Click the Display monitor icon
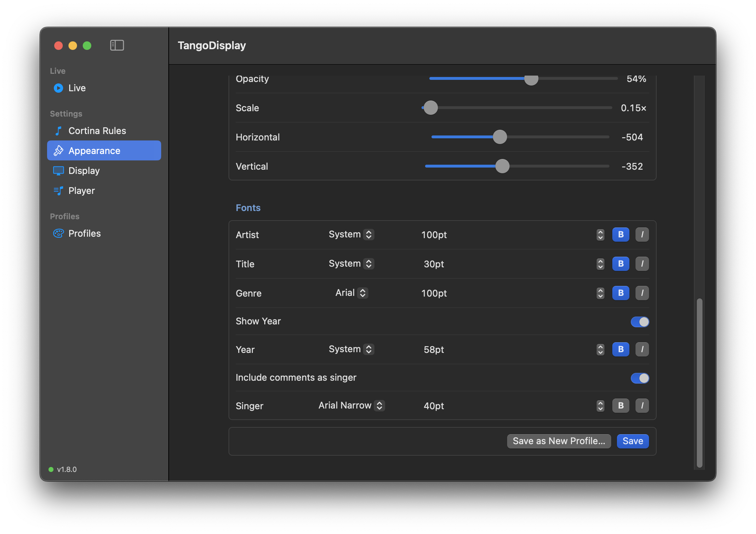 tap(58, 171)
